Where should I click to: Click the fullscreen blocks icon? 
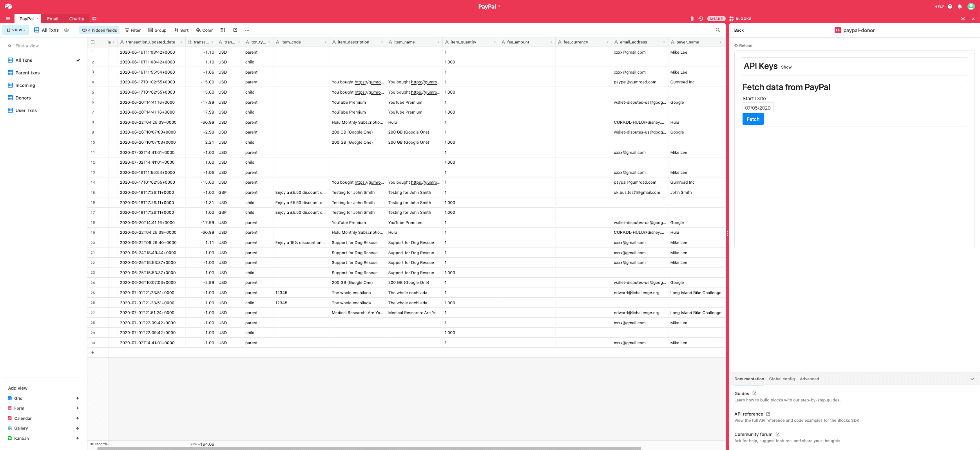tap(963, 19)
